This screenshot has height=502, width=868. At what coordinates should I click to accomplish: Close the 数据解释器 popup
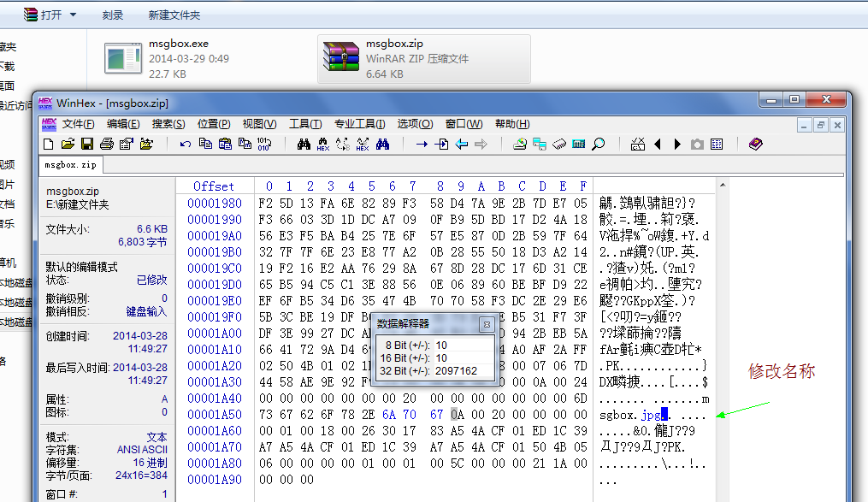487,324
